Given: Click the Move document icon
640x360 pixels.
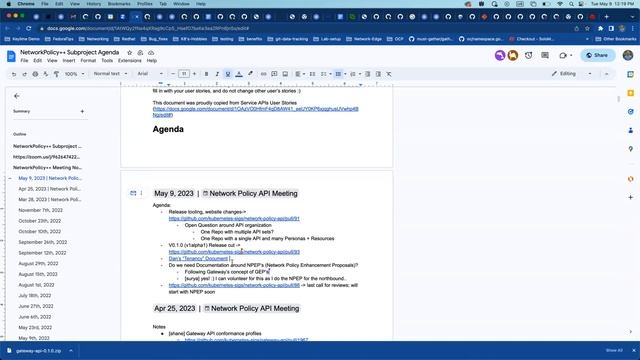Looking at the screenshot, I should 140,53.
